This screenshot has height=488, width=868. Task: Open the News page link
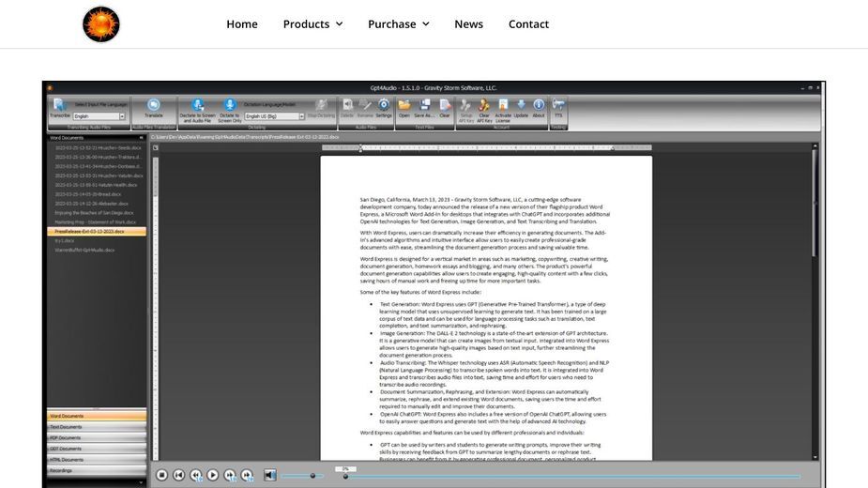(x=468, y=23)
